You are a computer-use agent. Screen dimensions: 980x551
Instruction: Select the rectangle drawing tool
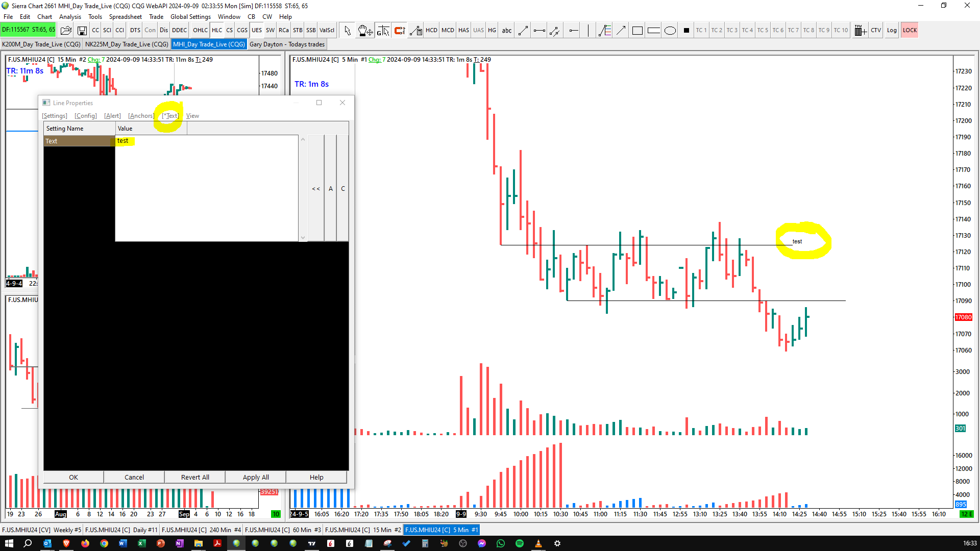[x=637, y=31]
